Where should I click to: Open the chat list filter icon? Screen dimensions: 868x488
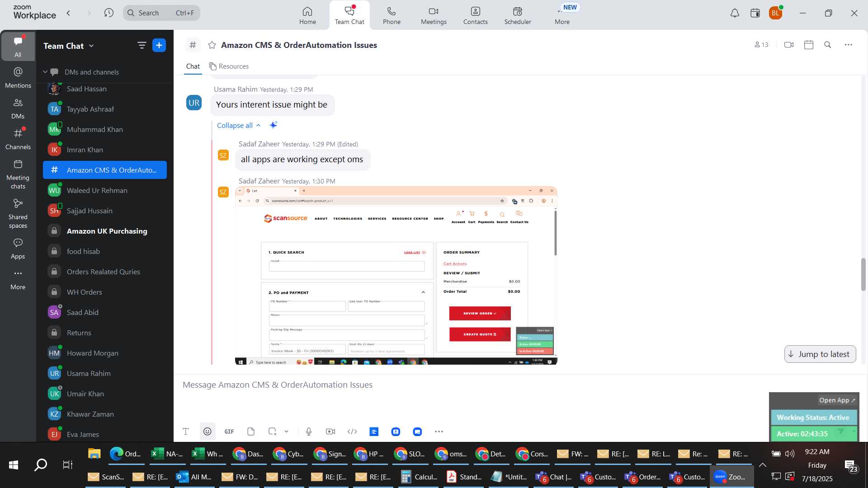click(x=142, y=45)
